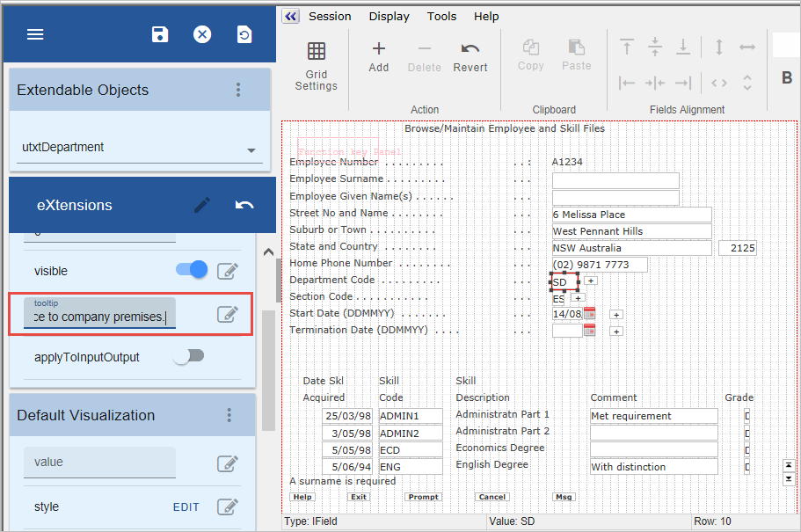Open the hamburger menu
The height and width of the screenshot is (532, 801).
(35, 34)
